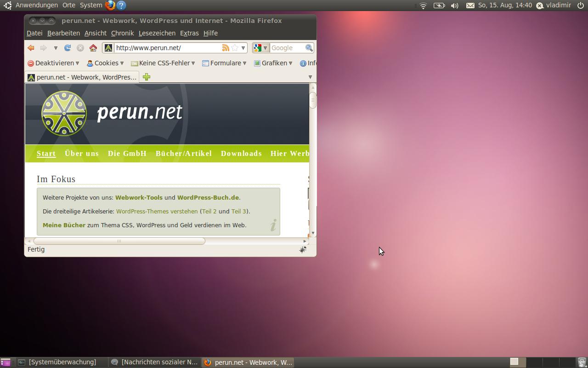
Task: Open the Teil 2 link
Action: pos(209,211)
